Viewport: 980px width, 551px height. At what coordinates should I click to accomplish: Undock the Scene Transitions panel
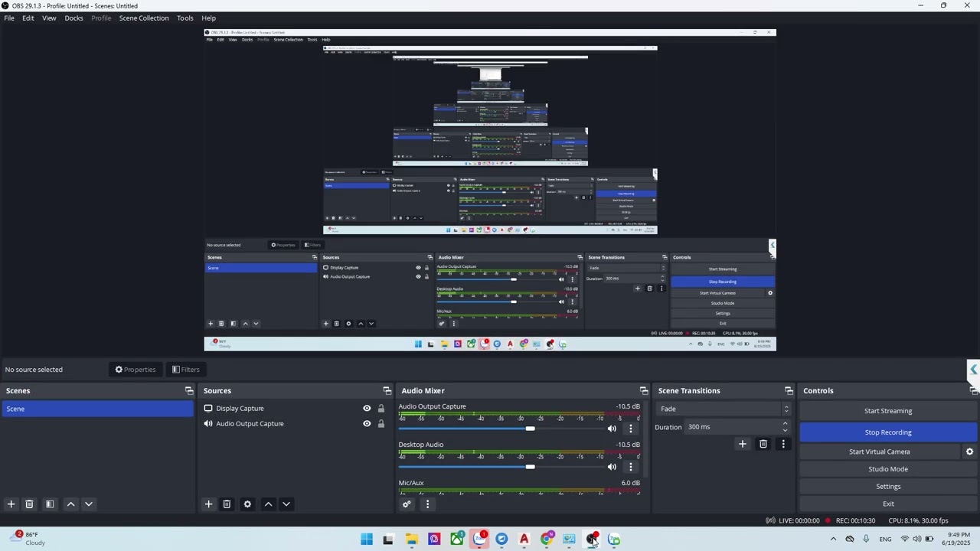click(x=789, y=391)
